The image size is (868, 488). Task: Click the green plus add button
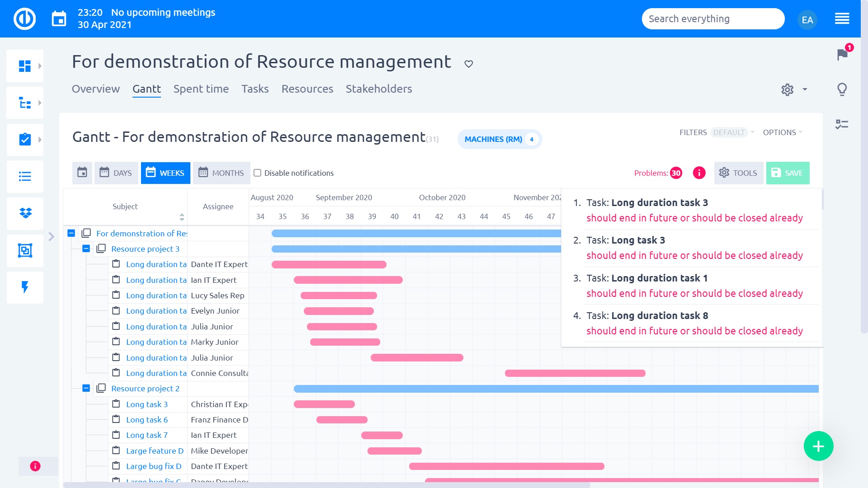pos(818,446)
